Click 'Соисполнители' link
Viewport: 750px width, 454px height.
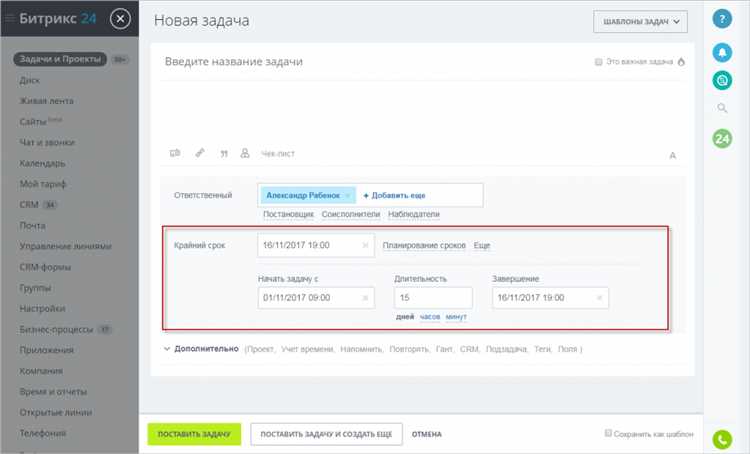coord(351,214)
